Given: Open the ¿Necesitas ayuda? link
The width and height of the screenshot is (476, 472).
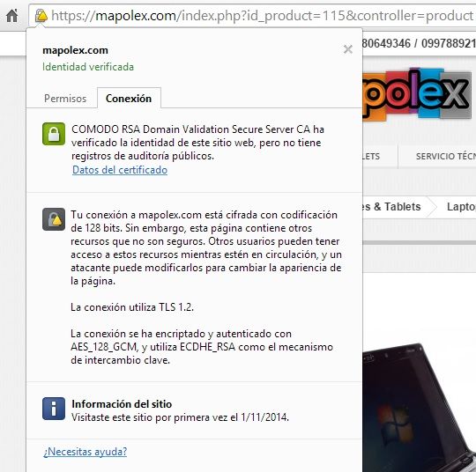Looking at the screenshot, I should click(x=85, y=452).
